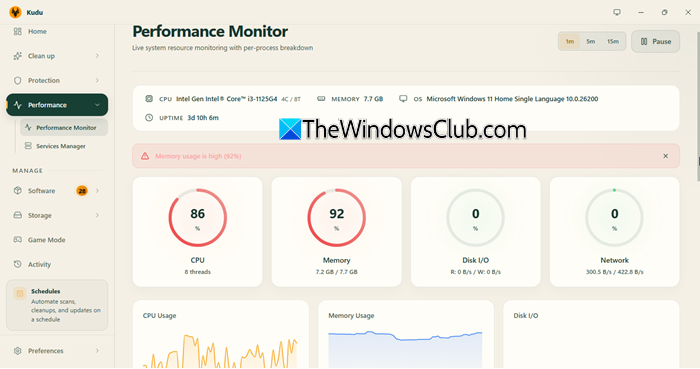This screenshot has height=369, width=700.
Task: Switch to the 5m time range
Action: coord(591,41)
